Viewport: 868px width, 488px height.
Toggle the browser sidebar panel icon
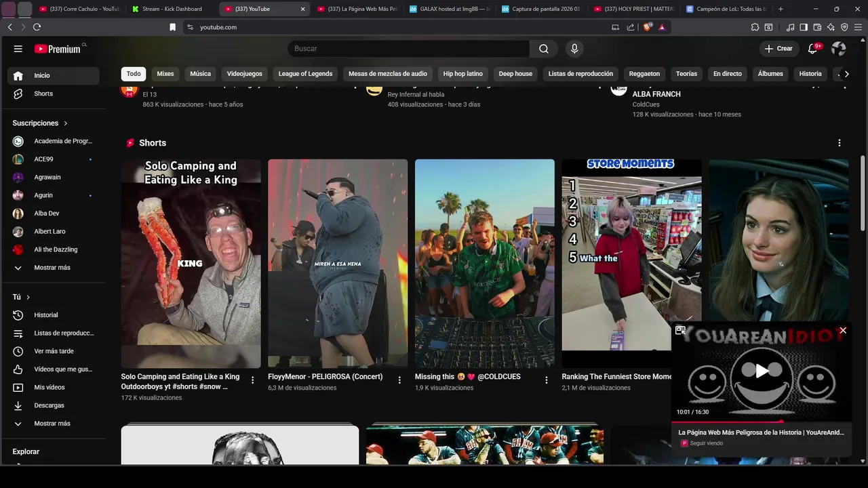(804, 27)
